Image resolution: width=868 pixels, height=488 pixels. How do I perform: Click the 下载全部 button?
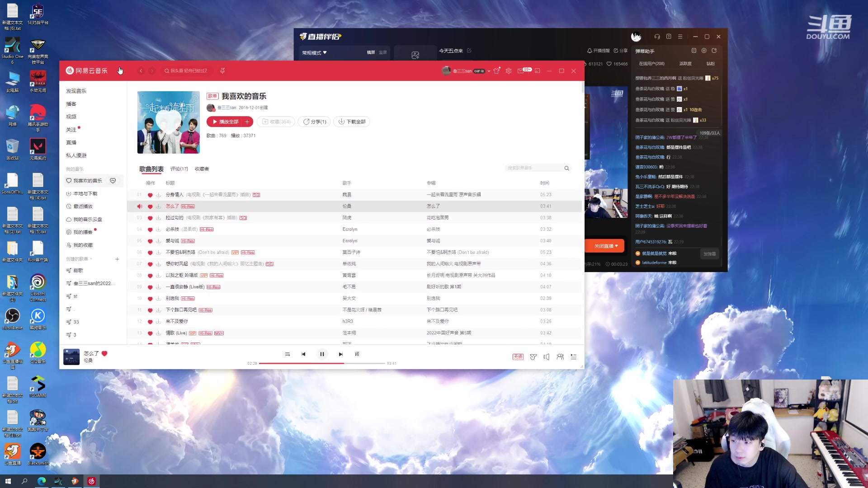(352, 122)
